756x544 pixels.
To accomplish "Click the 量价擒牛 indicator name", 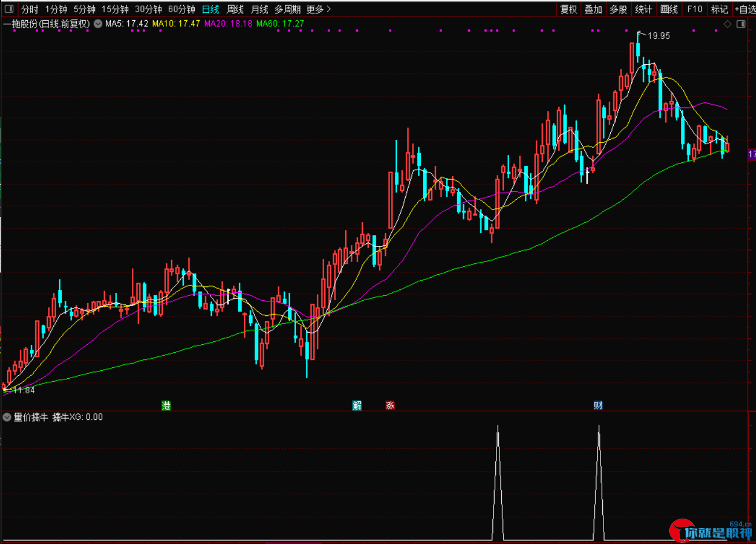I will tap(31, 417).
